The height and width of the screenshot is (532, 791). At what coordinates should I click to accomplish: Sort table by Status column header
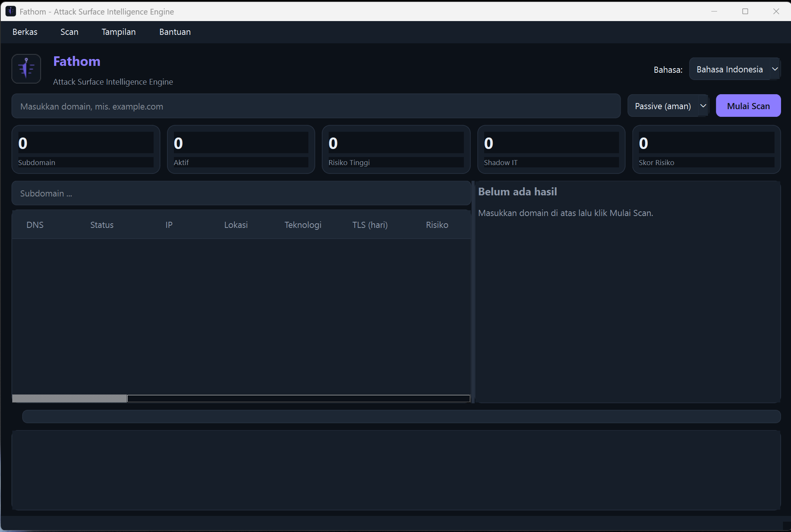pos(102,225)
